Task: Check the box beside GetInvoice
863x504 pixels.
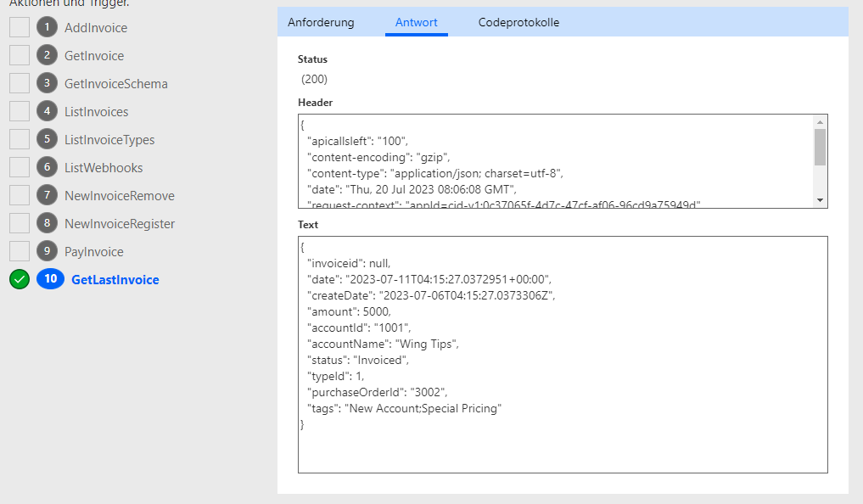Action: [x=20, y=56]
